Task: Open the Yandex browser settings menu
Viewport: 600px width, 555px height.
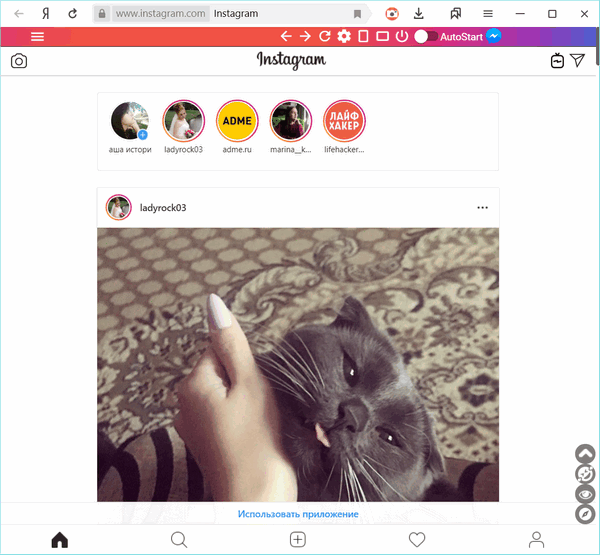Action: [x=488, y=14]
